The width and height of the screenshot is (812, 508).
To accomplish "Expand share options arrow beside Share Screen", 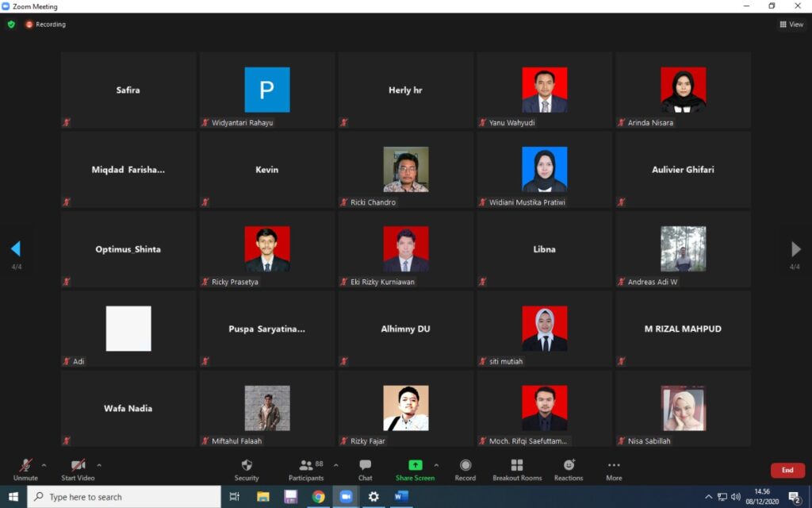I will pos(436,465).
